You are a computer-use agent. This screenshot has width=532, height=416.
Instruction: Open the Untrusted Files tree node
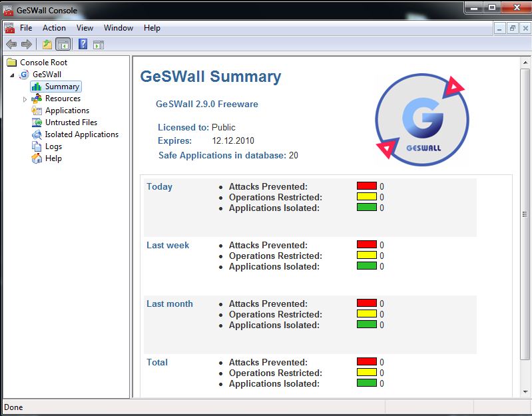[71, 122]
